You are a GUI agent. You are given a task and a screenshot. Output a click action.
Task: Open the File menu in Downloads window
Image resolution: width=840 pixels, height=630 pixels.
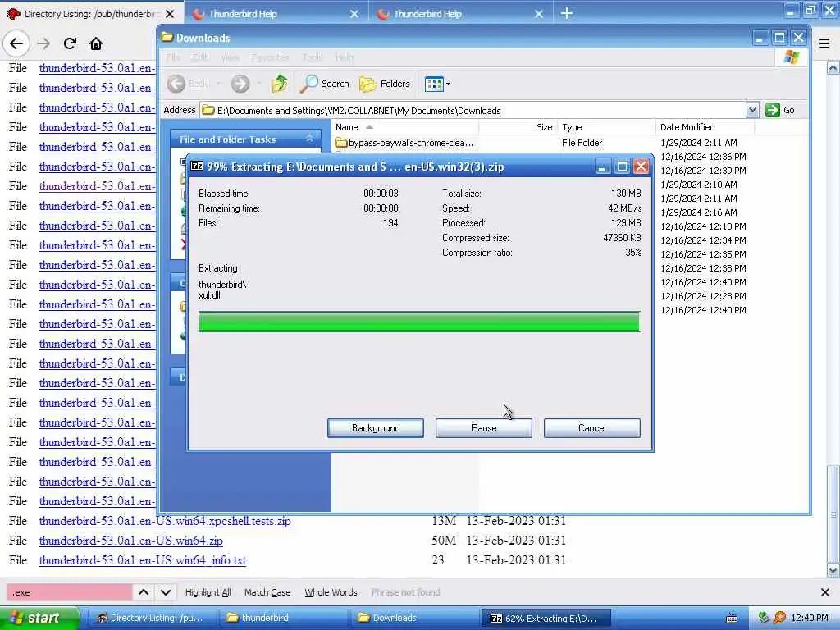(x=173, y=57)
